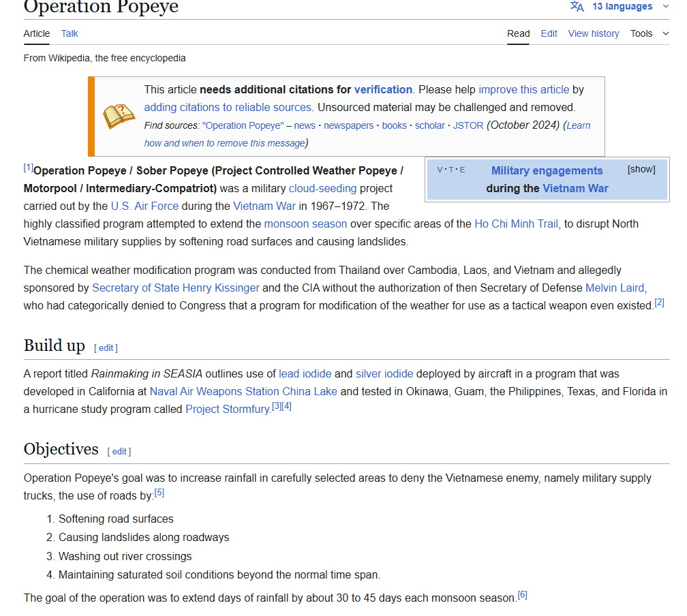Open the Tools dropdown menu
This screenshot has height=616, width=687.
pyautogui.click(x=650, y=34)
